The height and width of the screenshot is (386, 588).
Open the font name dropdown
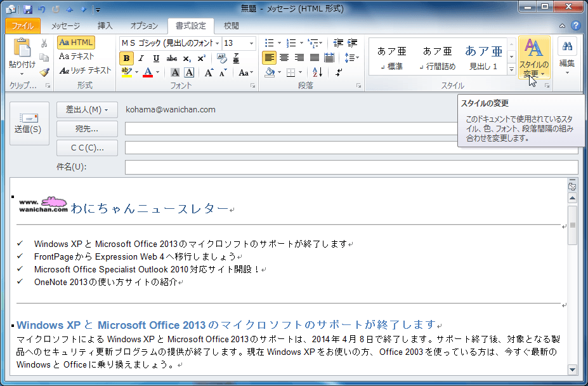[x=217, y=43]
